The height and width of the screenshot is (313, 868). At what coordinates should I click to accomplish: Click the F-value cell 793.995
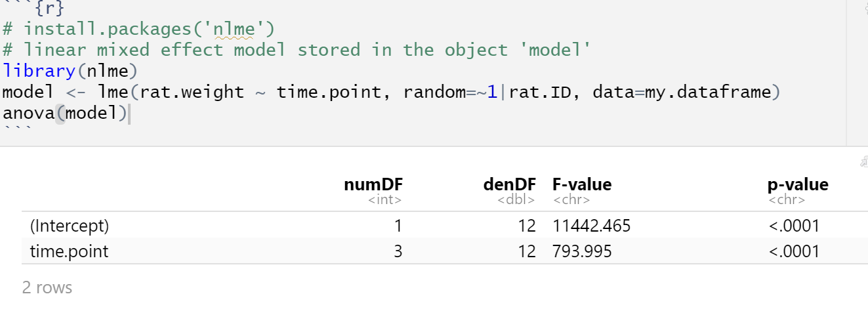(x=583, y=251)
